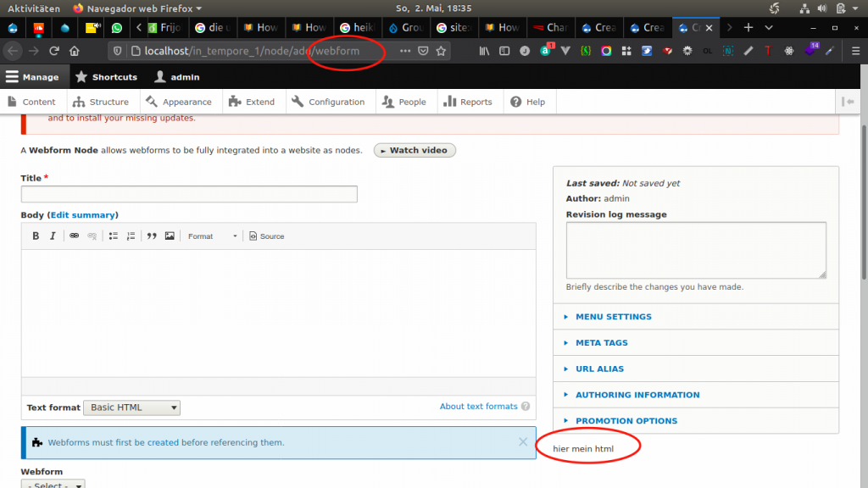Insert a numbered list
Screen dimensions: 868x488
click(x=131, y=236)
